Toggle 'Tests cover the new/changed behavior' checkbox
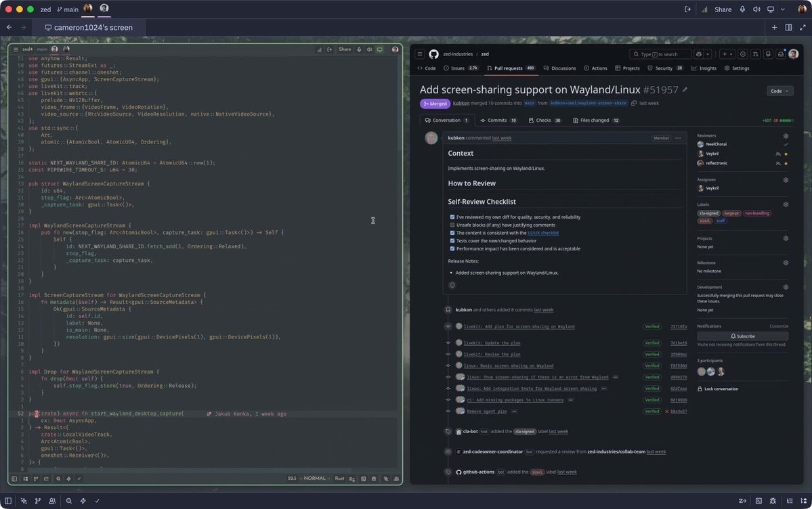Image resolution: width=812 pixels, height=509 pixels. point(452,241)
